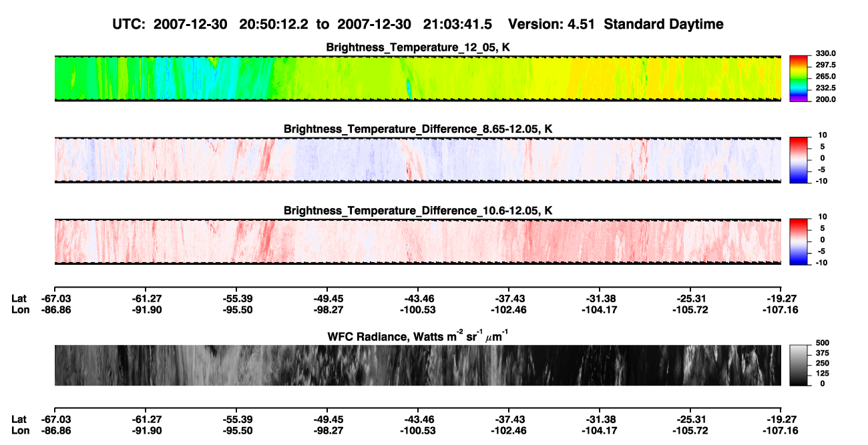Click the 330.0 color bar label
868x445 pixels.
tap(825, 53)
